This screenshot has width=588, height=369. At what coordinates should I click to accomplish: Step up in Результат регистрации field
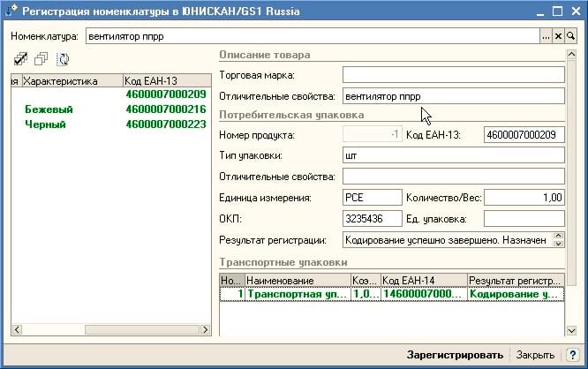click(x=558, y=236)
